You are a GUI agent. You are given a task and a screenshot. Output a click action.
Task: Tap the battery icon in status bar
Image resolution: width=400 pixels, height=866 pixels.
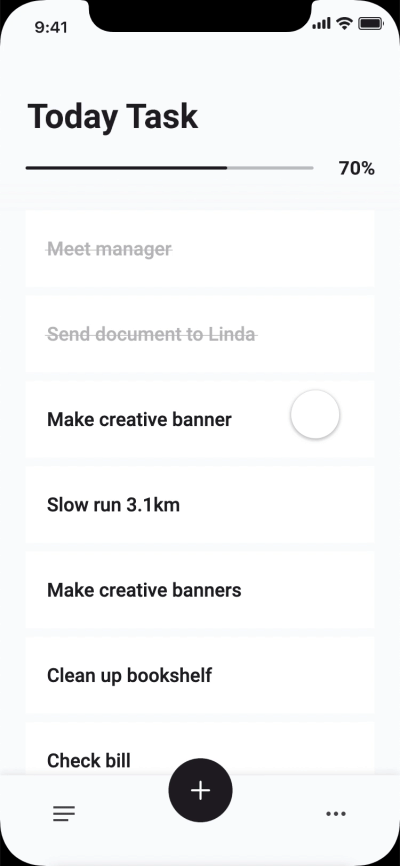(371, 24)
